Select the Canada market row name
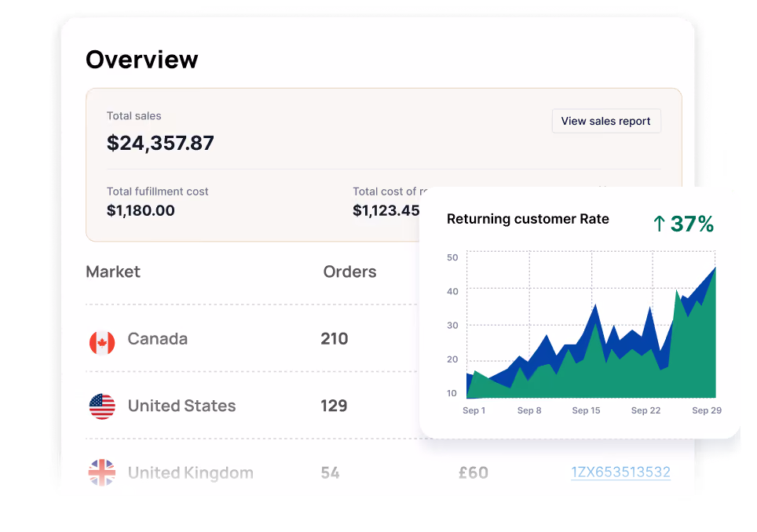 click(157, 339)
